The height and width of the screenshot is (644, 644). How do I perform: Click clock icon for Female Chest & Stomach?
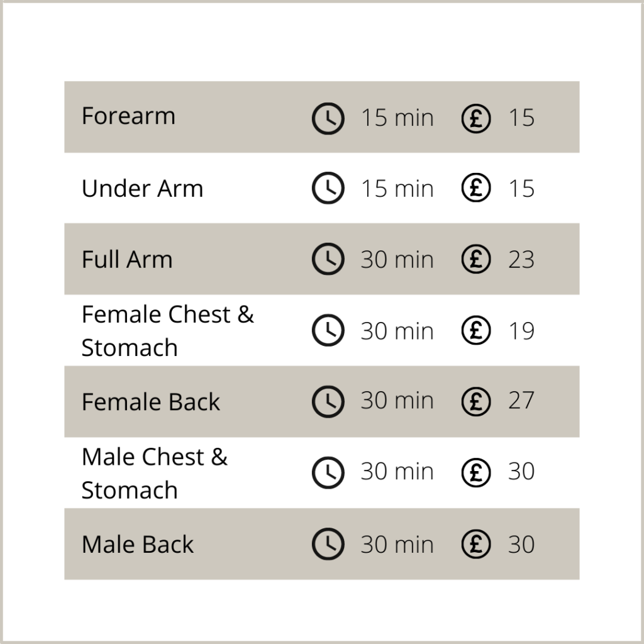pyautogui.click(x=328, y=330)
